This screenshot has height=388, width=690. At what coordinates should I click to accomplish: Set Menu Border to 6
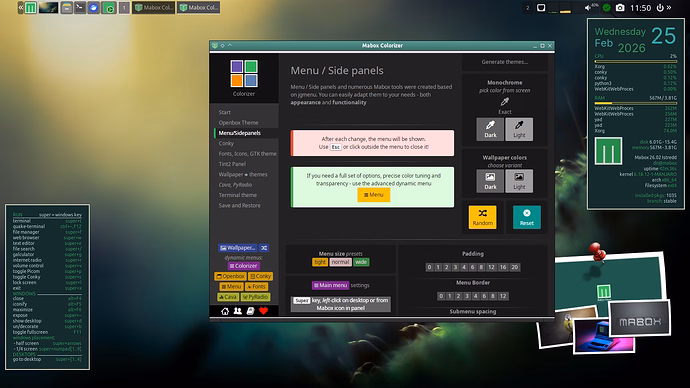[x=484, y=296]
